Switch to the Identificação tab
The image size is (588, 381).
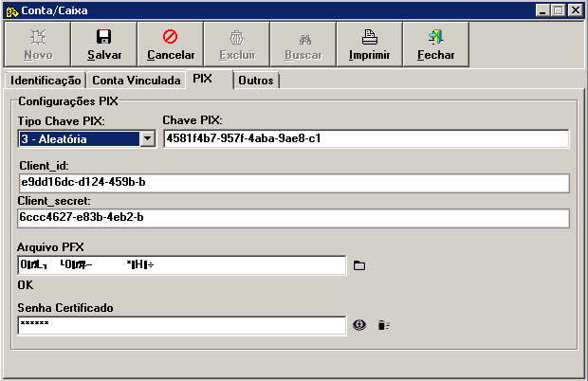(46, 81)
